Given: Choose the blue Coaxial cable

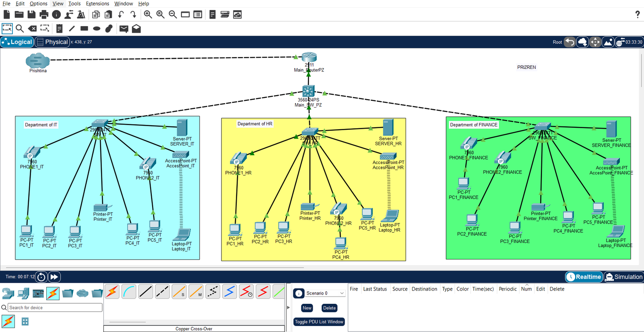Looking at the screenshot, I should point(229,291).
